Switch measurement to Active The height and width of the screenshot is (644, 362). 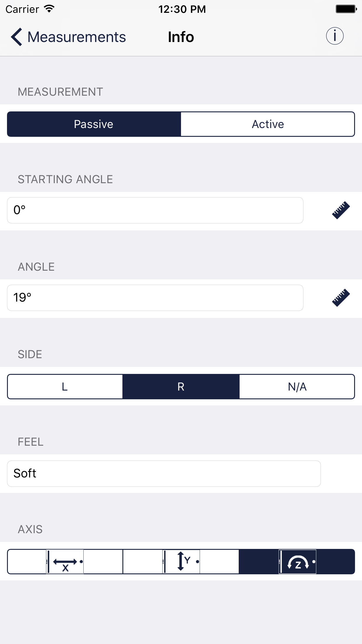[x=268, y=124]
